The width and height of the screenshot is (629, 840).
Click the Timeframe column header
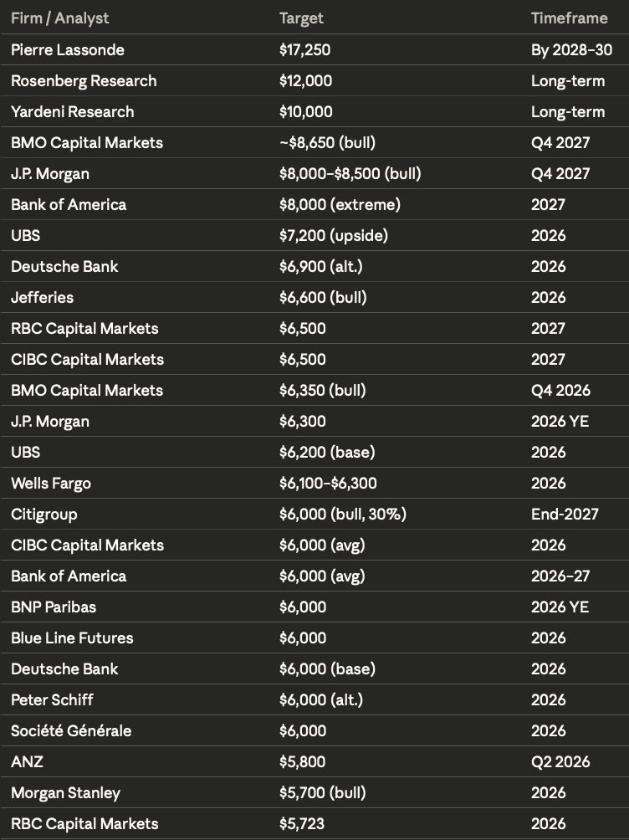569,18
